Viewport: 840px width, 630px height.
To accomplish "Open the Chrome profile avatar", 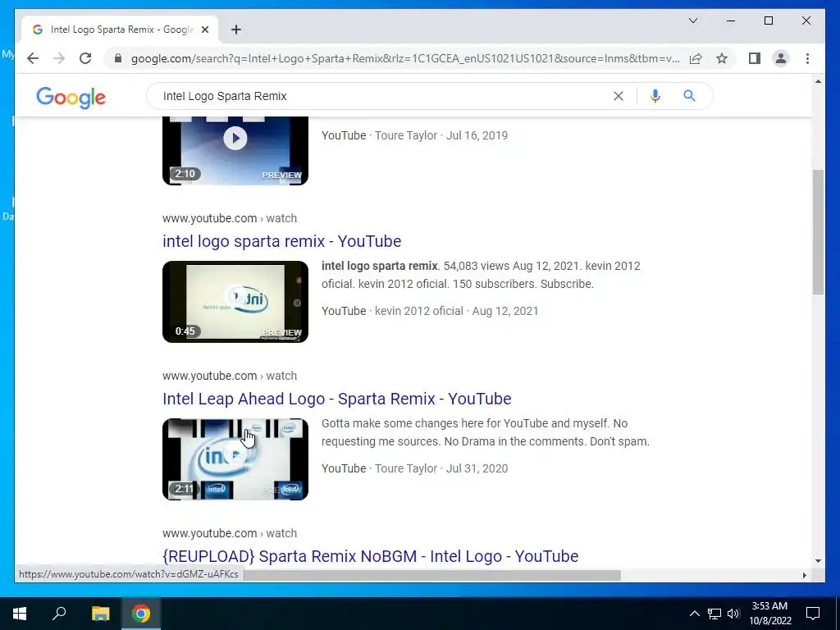I will coord(781,58).
